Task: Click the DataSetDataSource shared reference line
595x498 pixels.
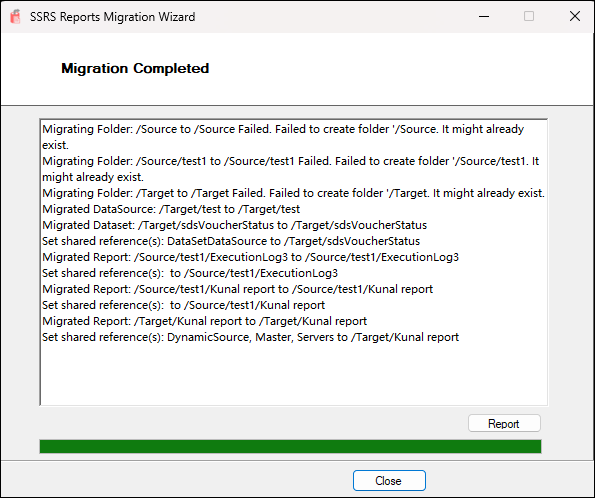Action: click(x=231, y=241)
